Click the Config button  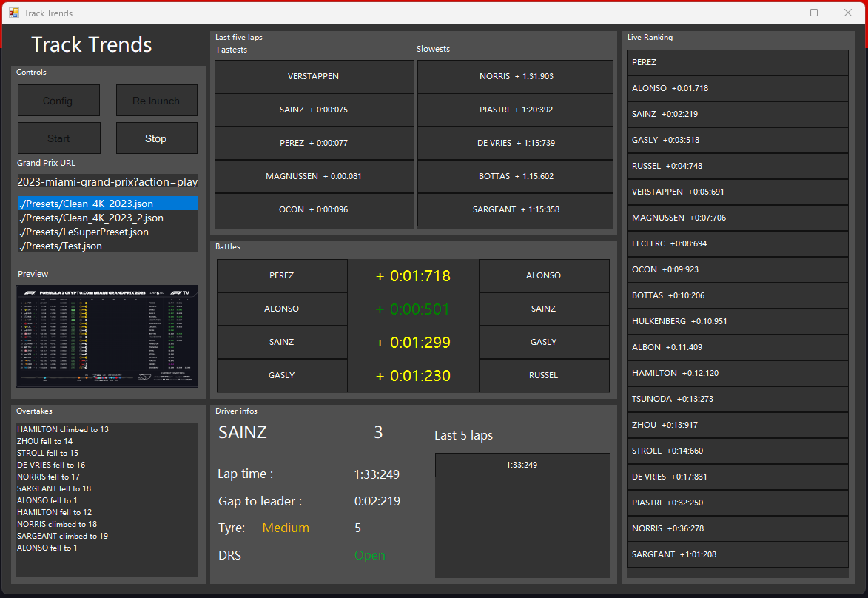point(58,101)
